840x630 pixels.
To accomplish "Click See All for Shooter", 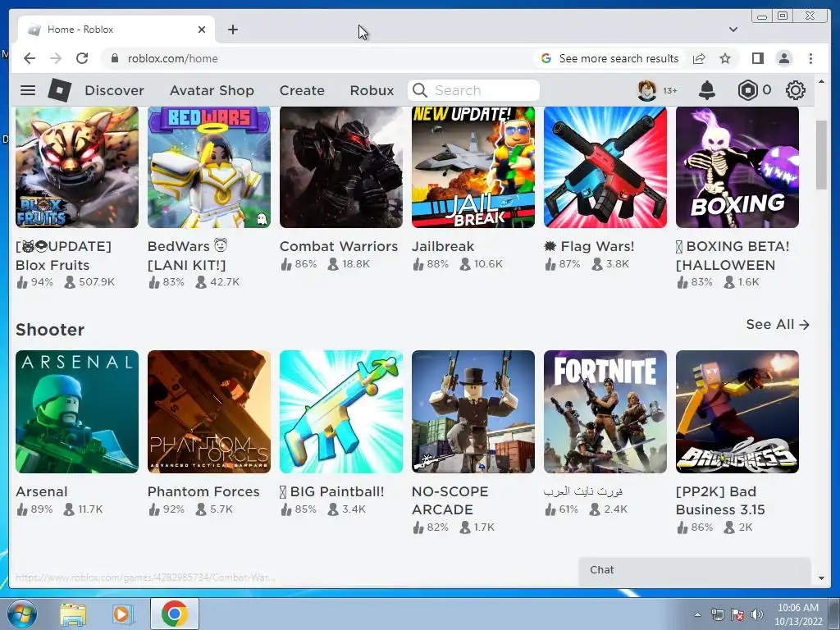I will tap(778, 324).
